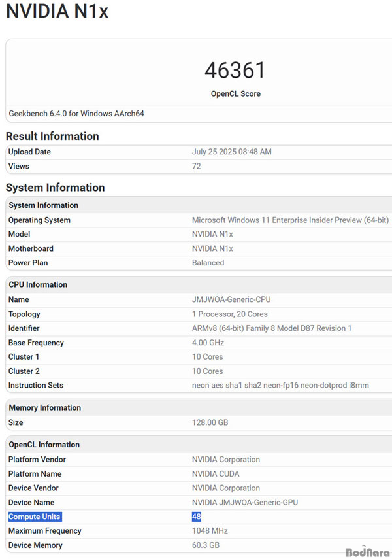Click the Device Vendor label

[x=33, y=488]
